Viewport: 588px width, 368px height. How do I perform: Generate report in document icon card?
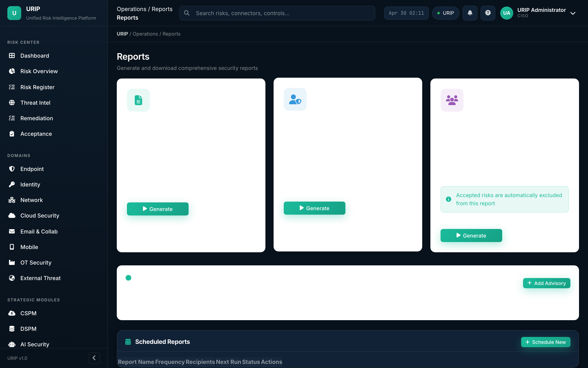click(158, 209)
